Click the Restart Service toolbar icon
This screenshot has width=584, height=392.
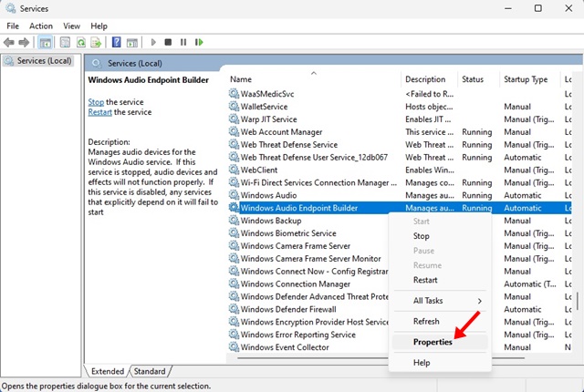coord(199,43)
